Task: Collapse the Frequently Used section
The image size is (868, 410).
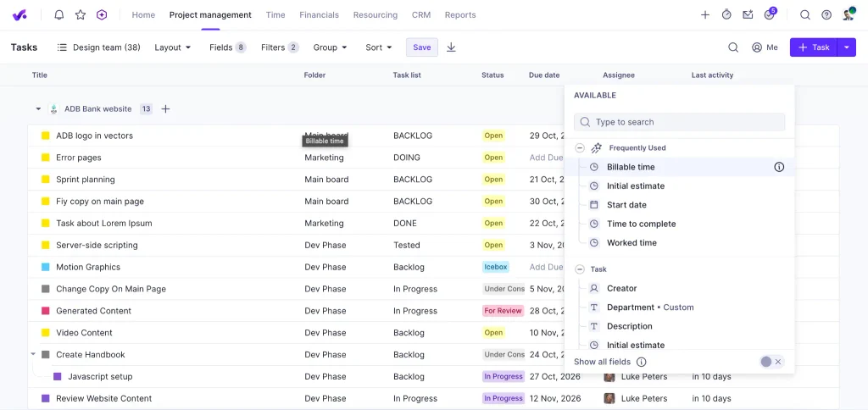Action: click(580, 147)
